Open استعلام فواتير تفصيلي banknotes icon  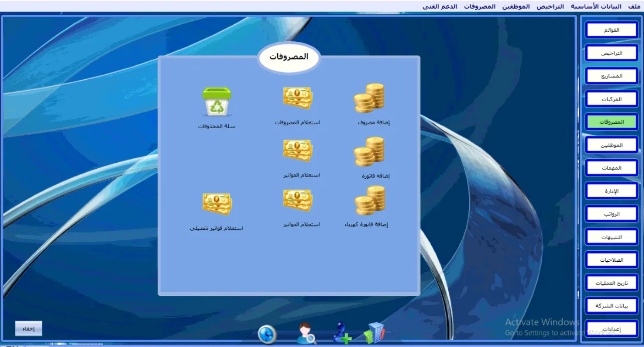217,204
